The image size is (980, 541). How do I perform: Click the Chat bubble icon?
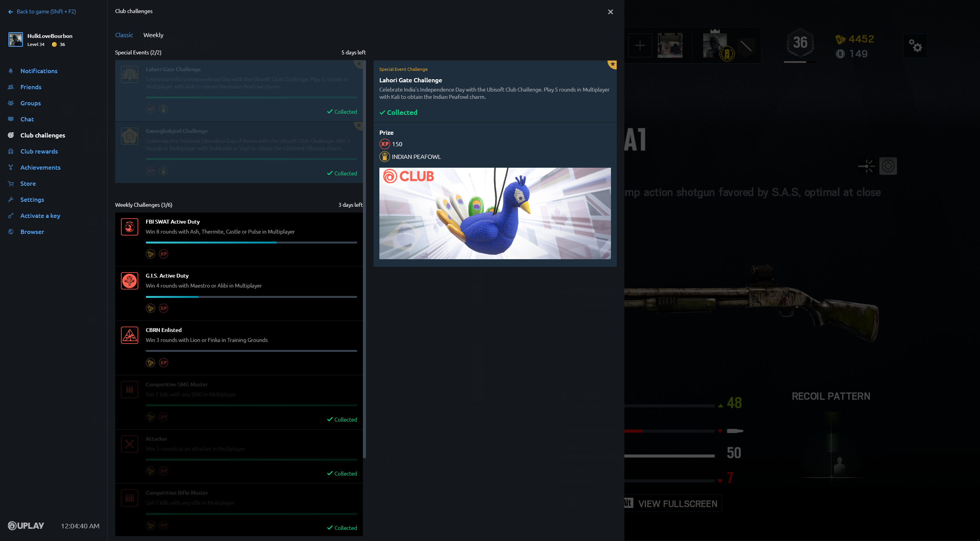(11, 119)
